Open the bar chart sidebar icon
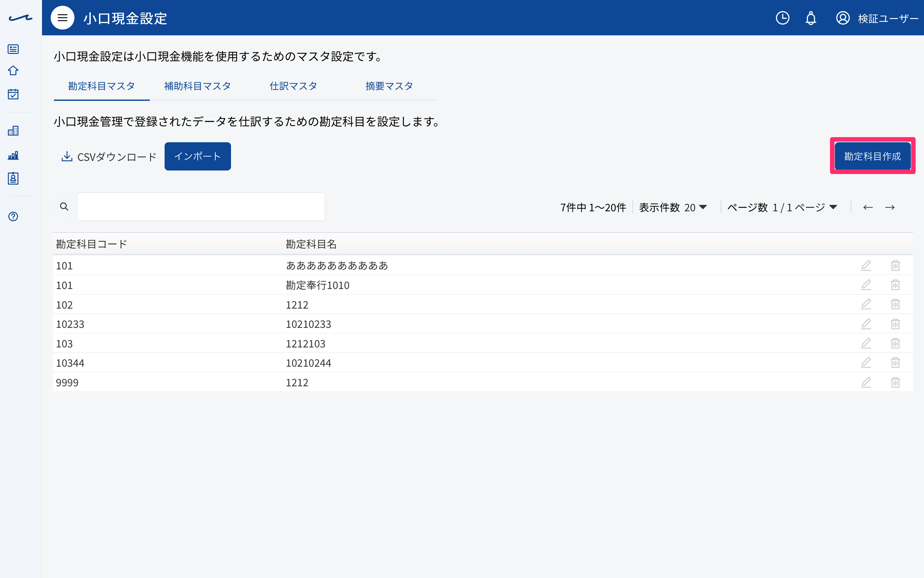This screenshot has height=578, width=924. tap(13, 155)
